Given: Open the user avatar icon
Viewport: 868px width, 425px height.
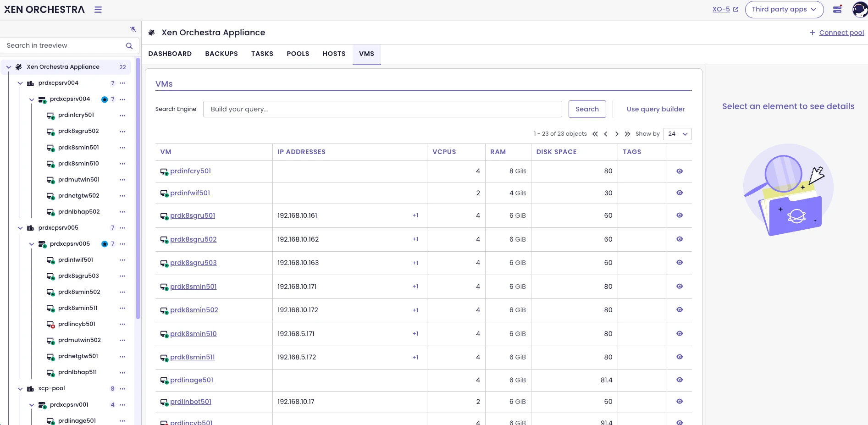Looking at the screenshot, I should 859,10.
